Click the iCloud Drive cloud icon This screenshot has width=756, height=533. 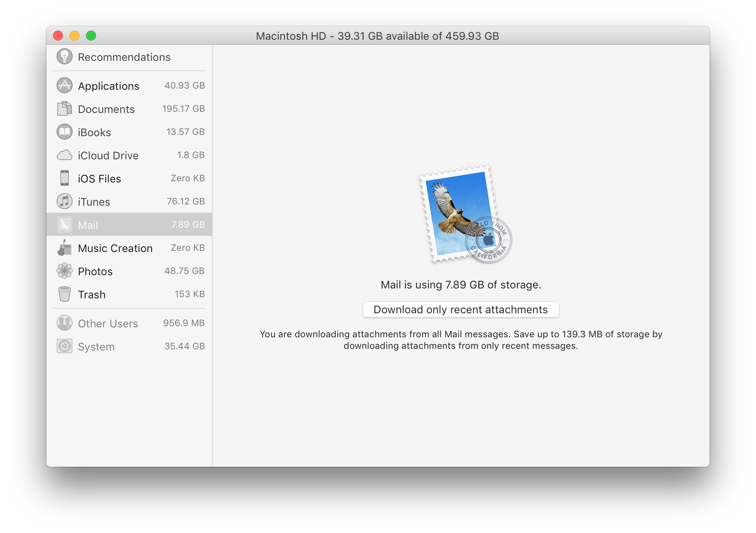pyautogui.click(x=65, y=156)
